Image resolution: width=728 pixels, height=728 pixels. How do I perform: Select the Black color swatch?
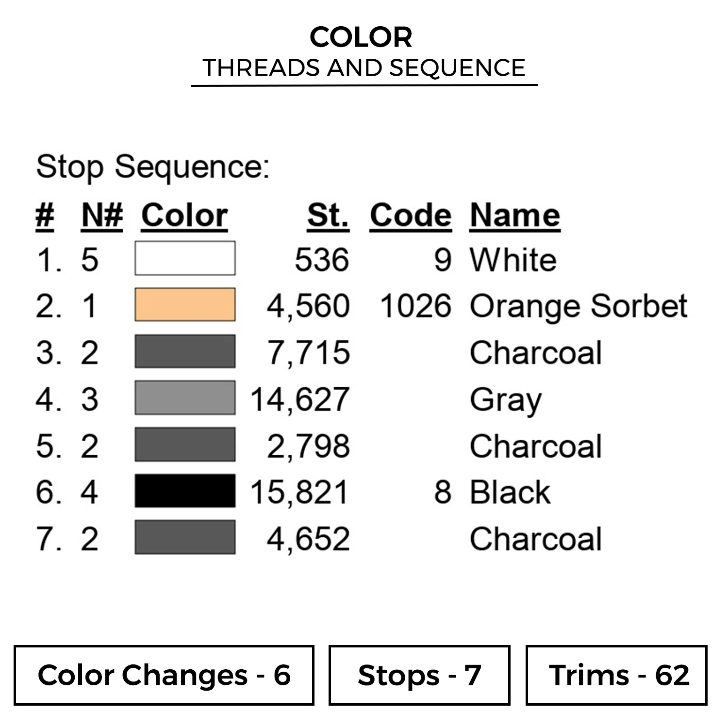[x=185, y=491]
